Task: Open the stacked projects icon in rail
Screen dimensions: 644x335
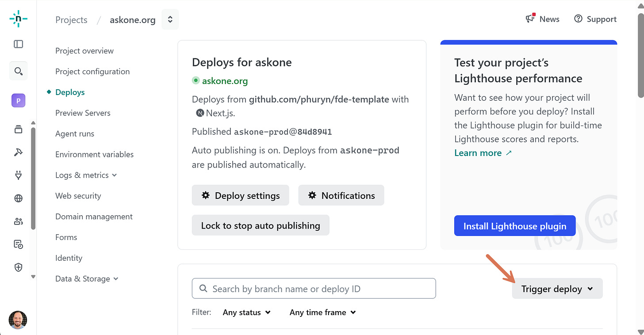Action: coord(18,129)
